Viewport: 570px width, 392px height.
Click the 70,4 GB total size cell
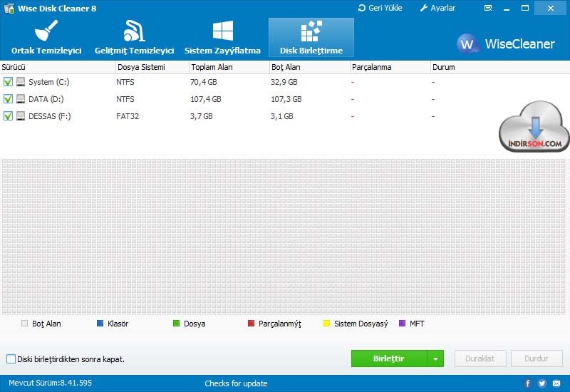[204, 82]
